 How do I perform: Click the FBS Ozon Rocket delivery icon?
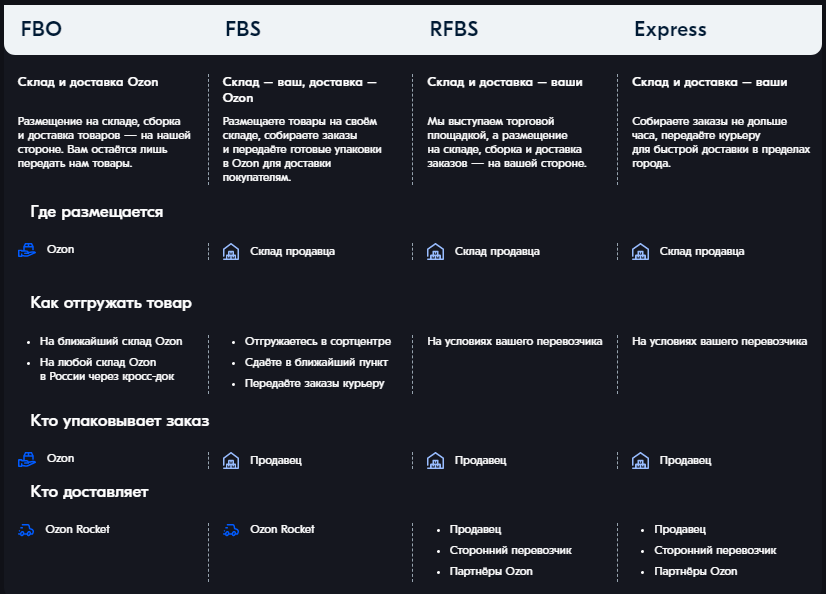pos(231,530)
